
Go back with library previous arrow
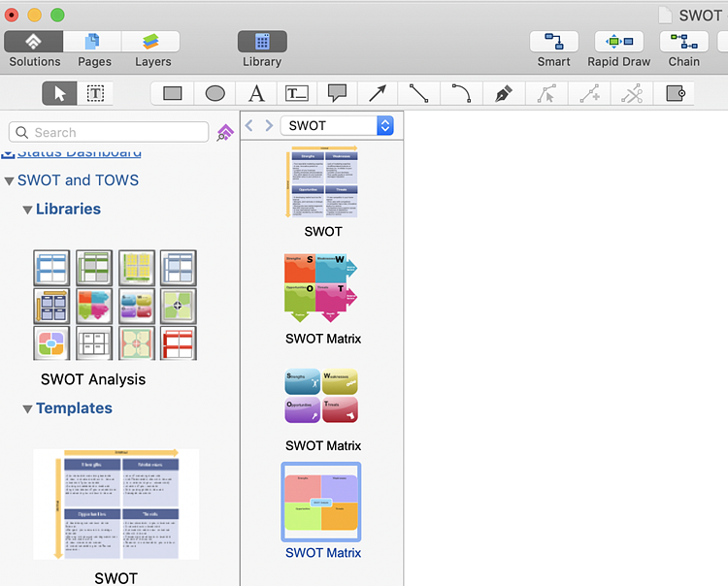pos(249,125)
